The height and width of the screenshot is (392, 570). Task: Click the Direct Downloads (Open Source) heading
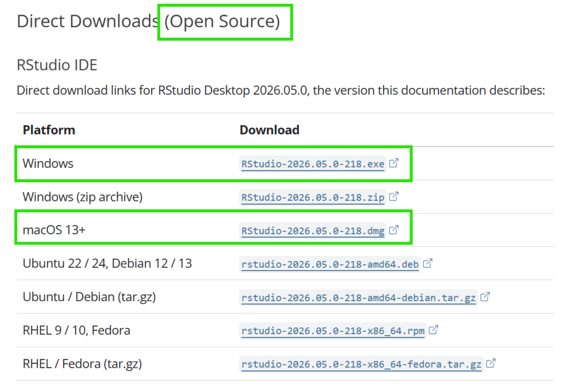148,22
